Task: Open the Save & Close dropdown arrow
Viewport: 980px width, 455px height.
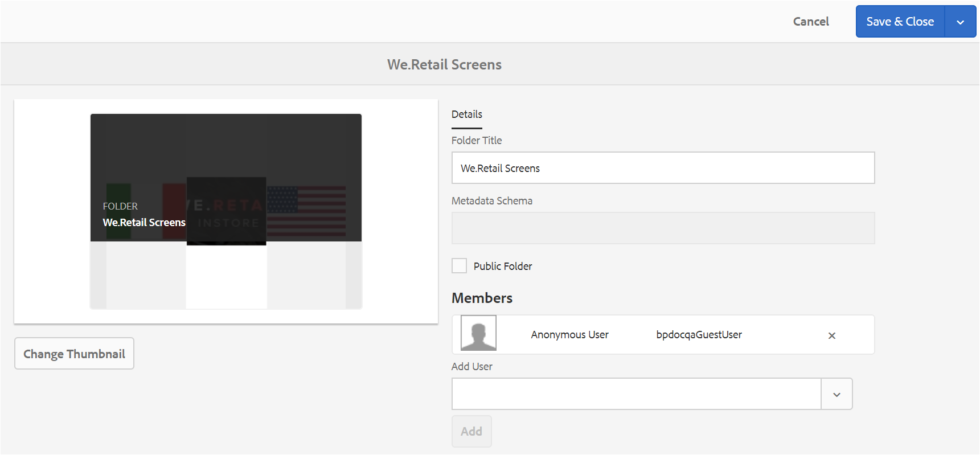Action: point(960,22)
